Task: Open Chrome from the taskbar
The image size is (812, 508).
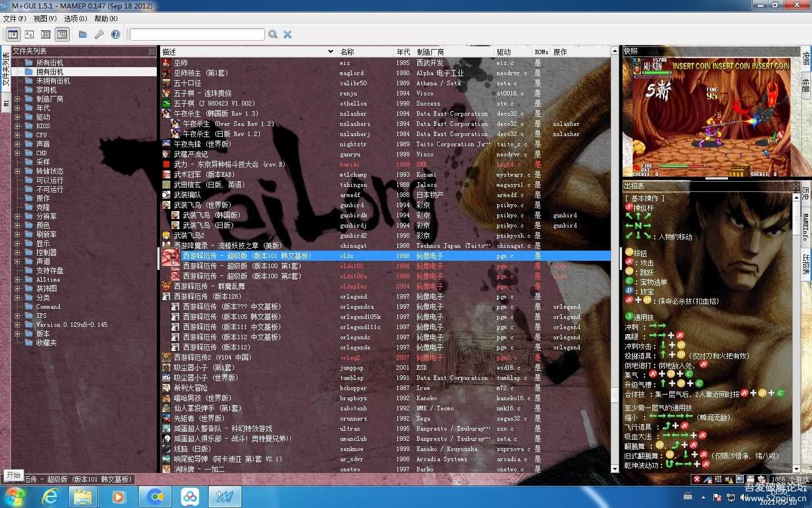Action: coord(155,497)
